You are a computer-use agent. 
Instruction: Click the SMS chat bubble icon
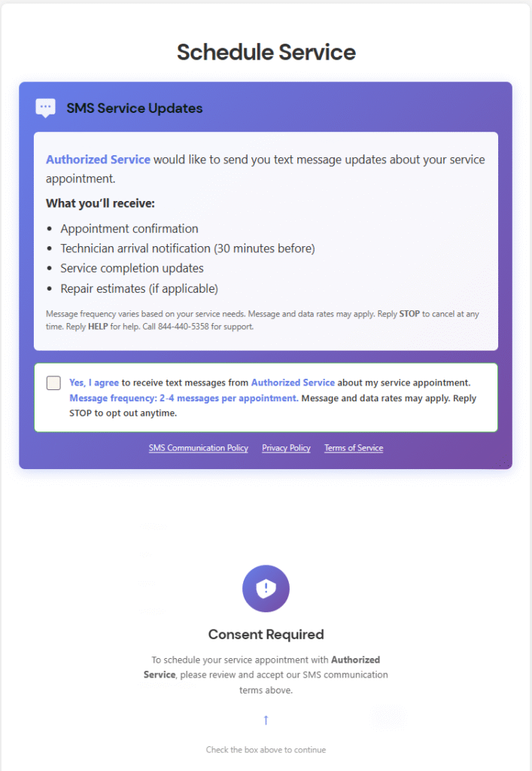pos(45,108)
